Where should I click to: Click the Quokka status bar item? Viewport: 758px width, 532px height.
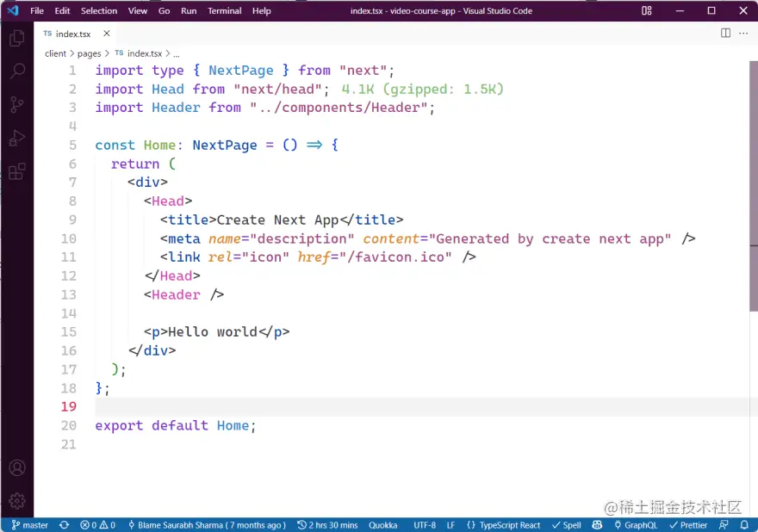[x=382, y=525]
